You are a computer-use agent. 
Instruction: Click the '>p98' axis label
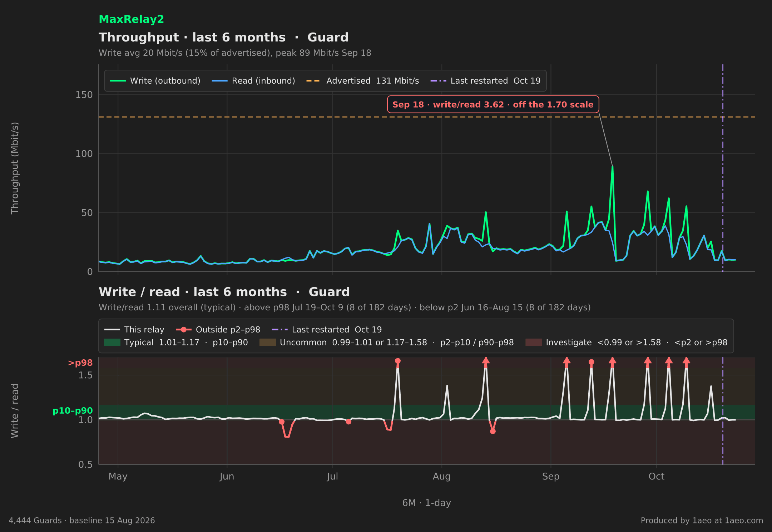coord(80,363)
